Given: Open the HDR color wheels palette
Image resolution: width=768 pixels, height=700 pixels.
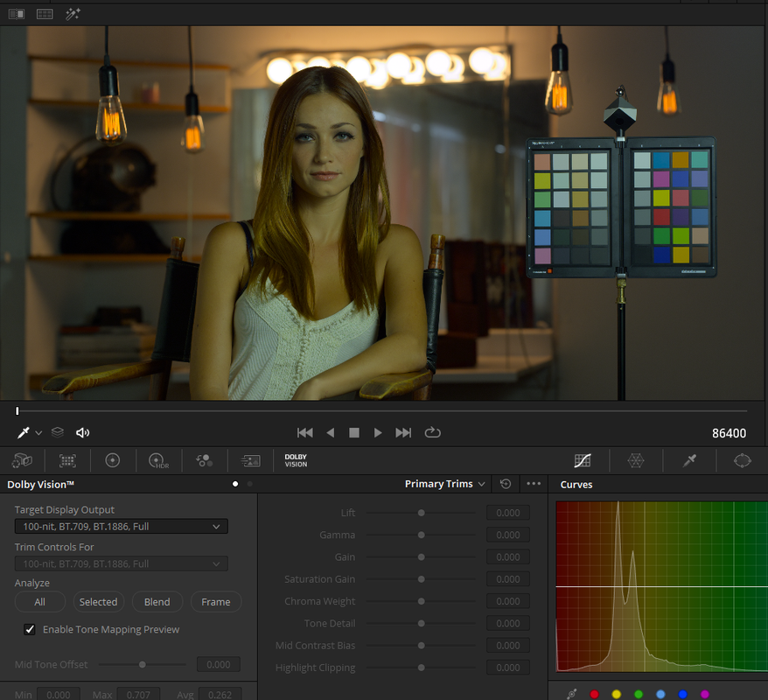Looking at the screenshot, I should [158, 461].
